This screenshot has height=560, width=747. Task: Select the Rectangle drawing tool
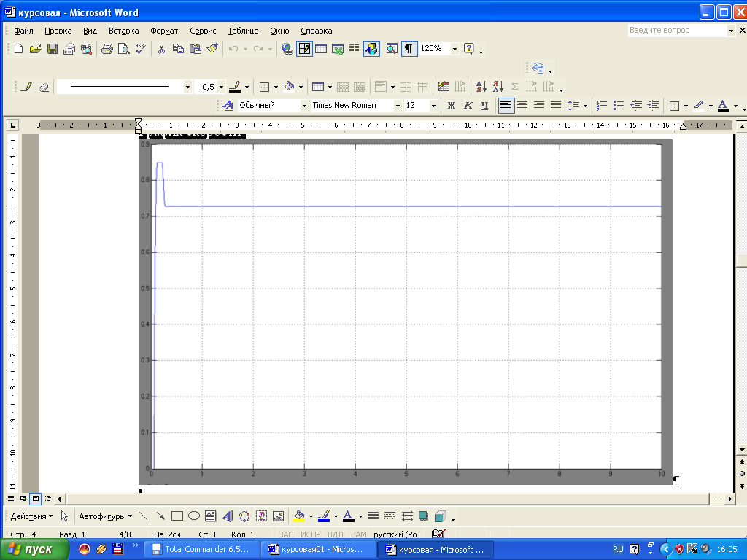point(177,516)
